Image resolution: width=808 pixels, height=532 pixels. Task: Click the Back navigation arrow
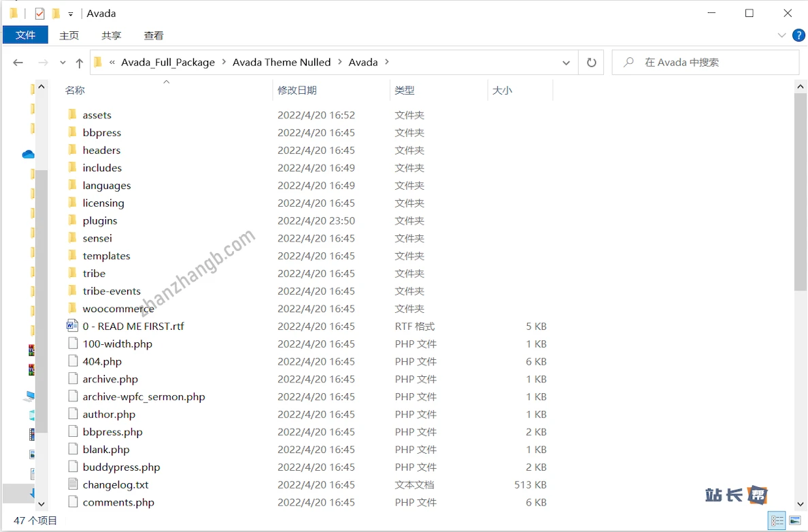point(18,63)
